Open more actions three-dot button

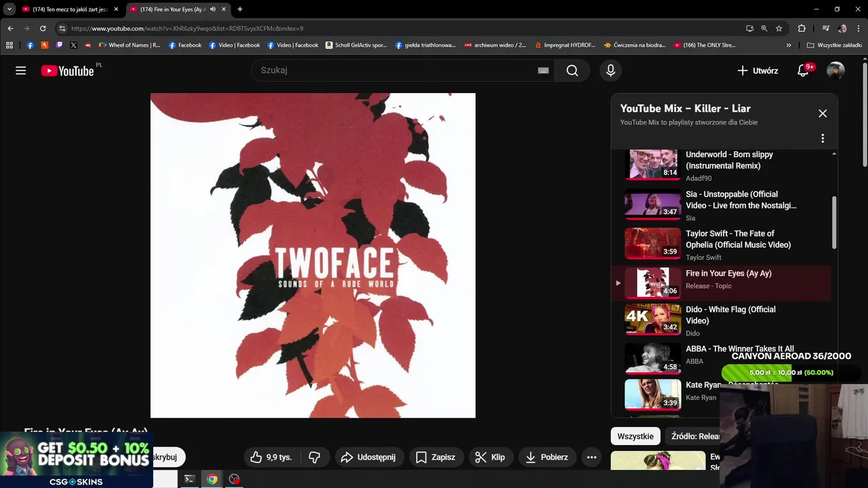[x=591, y=457]
